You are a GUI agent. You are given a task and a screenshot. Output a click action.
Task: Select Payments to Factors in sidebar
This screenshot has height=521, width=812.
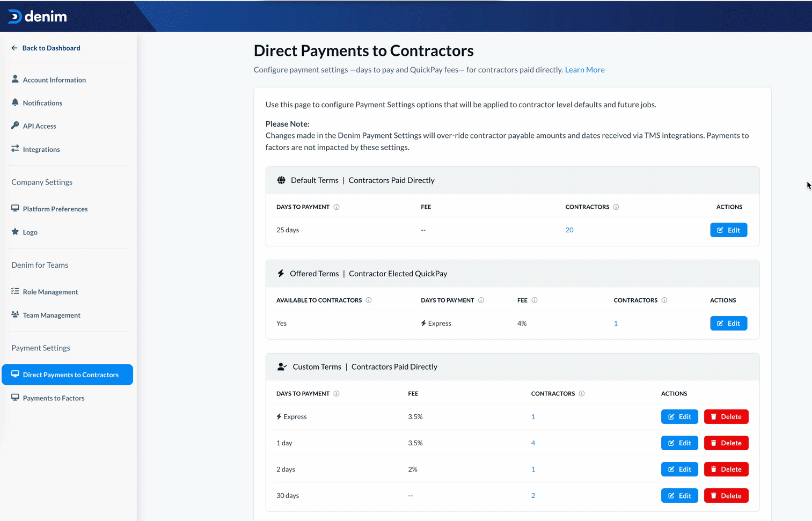point(54,398)
